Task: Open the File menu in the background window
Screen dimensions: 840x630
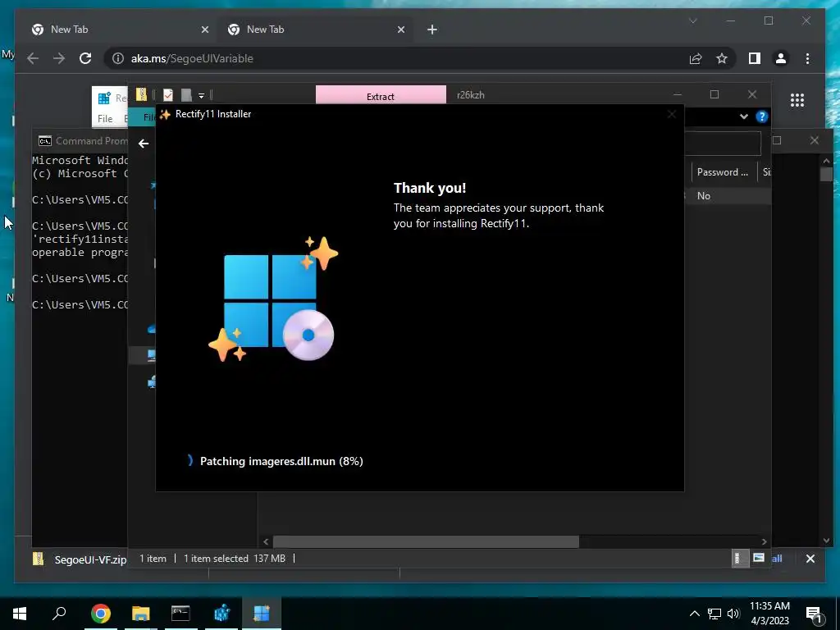Action: [x=105, y=118]
